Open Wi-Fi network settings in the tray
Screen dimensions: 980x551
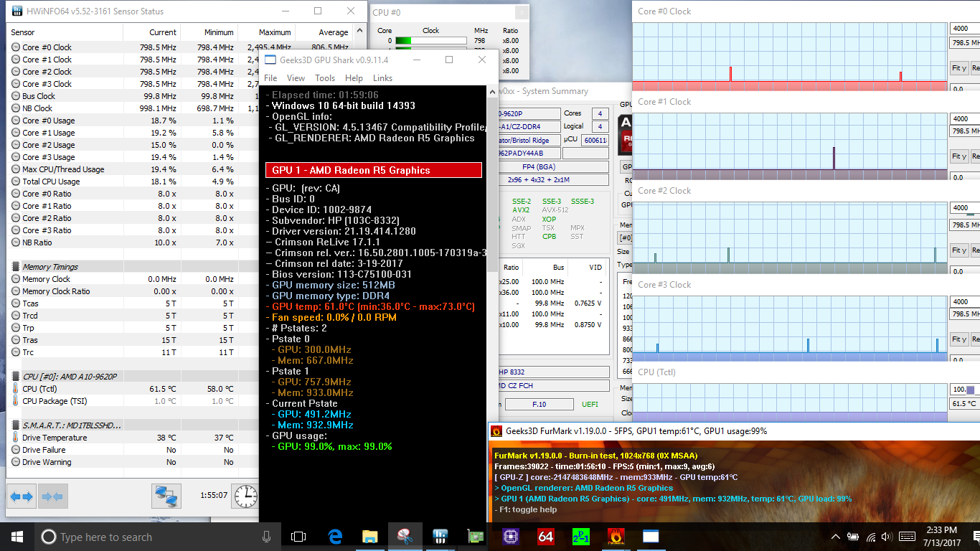871,537
